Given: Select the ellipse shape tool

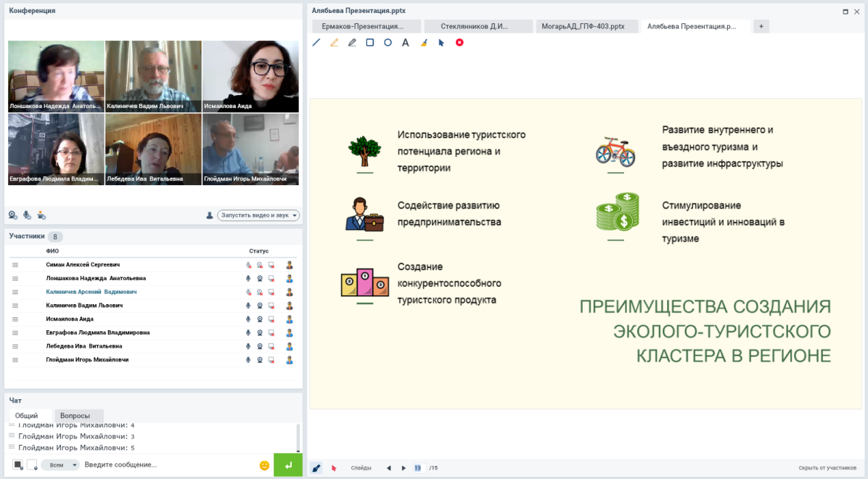Looking at the screenshot, I should [388, 43].
